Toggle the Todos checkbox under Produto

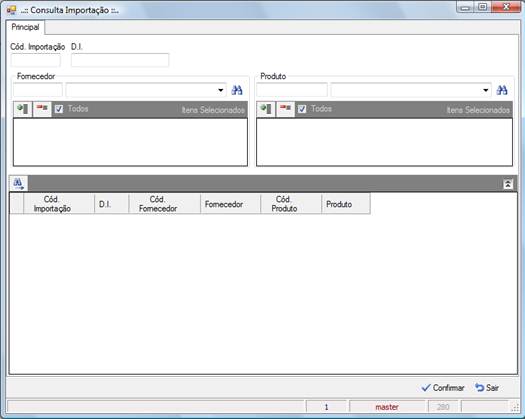coord(302,109)
